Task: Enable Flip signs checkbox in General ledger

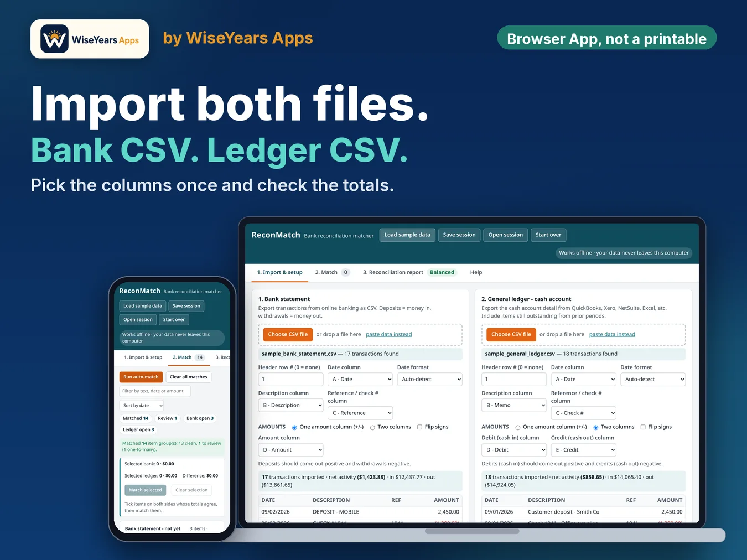Action: pyautogui.click(x=643, y=427)
